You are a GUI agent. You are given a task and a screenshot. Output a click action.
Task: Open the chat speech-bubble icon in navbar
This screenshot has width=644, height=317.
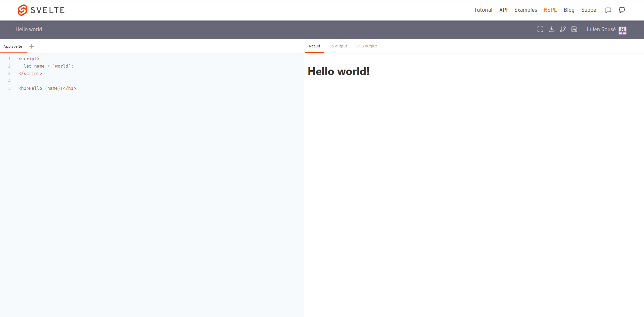click(x=608, y=10)
